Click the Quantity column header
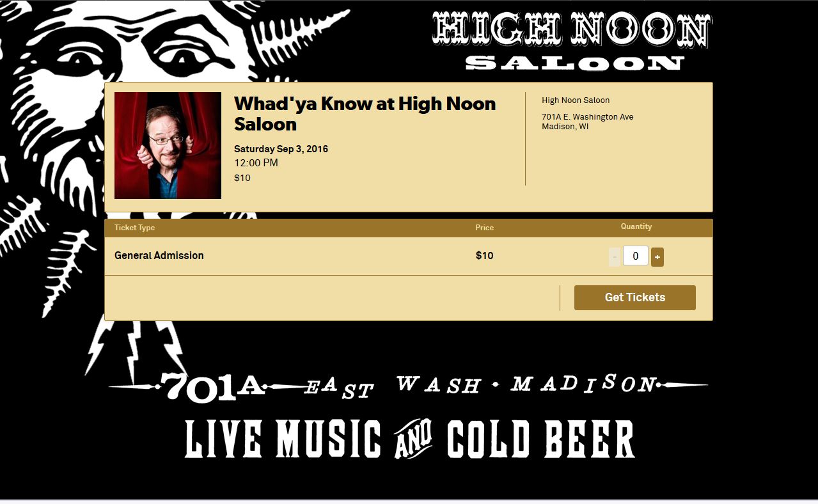Viewport: 818px width, 504px height. click(636, 226)
